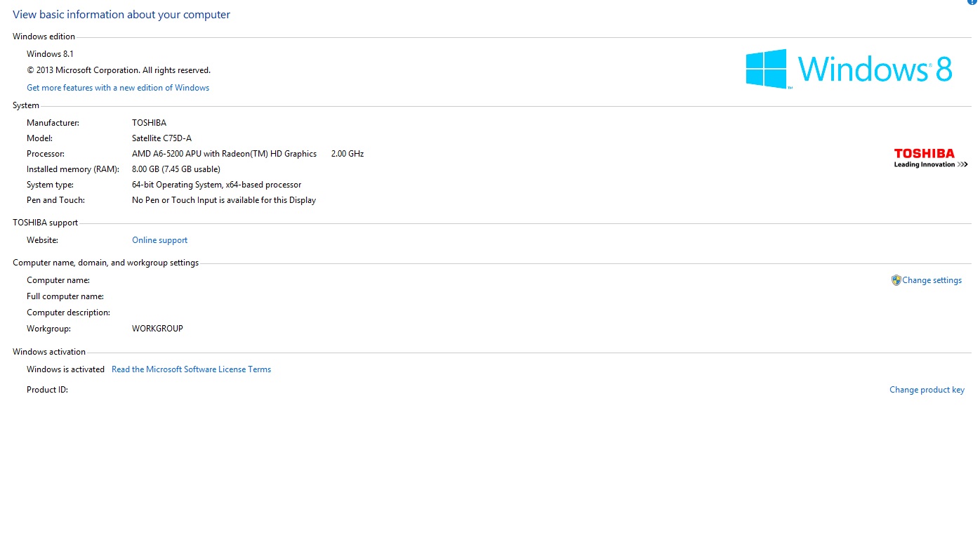Click the 'TOSHIBA support' section header
Viewport: 980px width, 552px height.
(46, 223)
